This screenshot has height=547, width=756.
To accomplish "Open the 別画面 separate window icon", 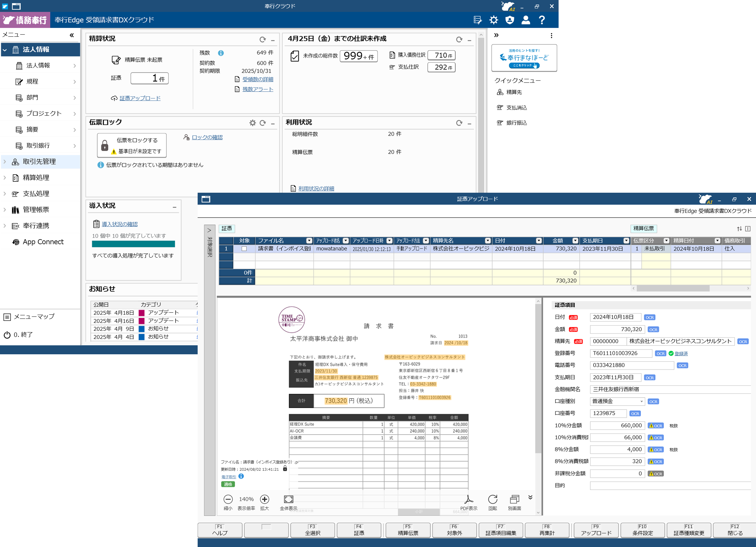I will tap(514, 499).
